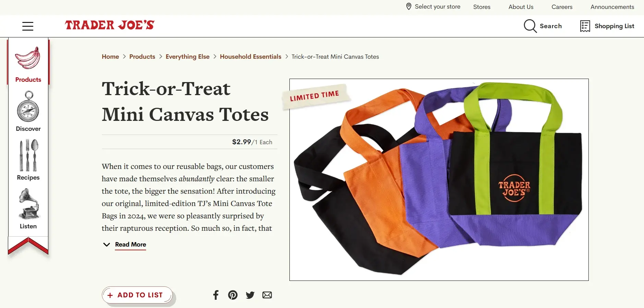Click the mini canvas totes product image

coord(439,180)
